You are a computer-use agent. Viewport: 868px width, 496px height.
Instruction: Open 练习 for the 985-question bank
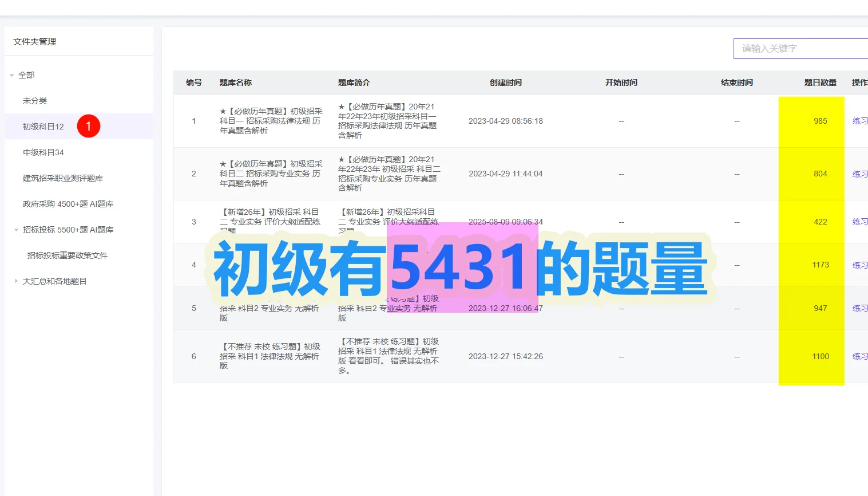pyautogui.click(x=859, y=121)
